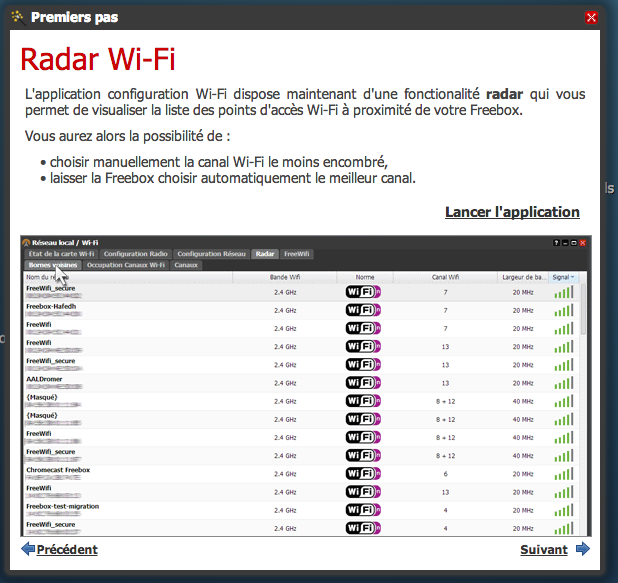
Task: Go back via the Précédent link
Action: coord(67,549)
